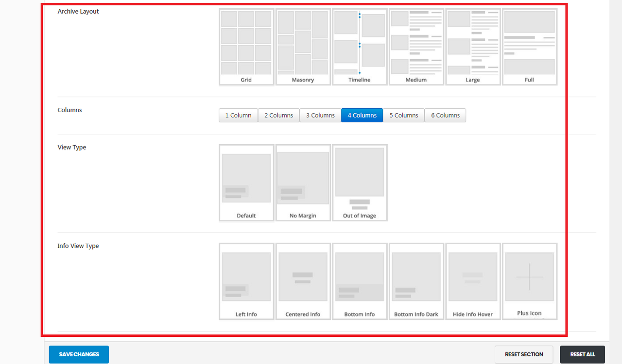Set columns to 1 Column
Screen dimensions: 622x364
click(238, 116)
